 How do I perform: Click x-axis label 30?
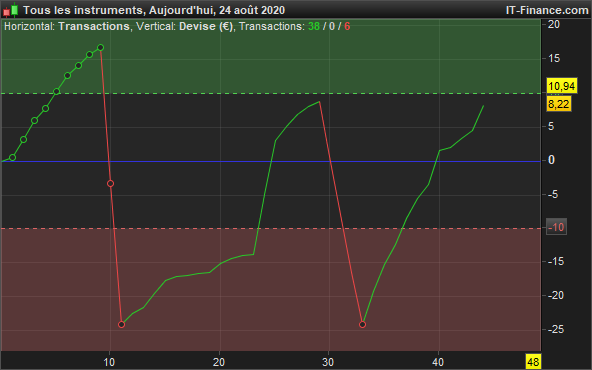tap(328, 362)
